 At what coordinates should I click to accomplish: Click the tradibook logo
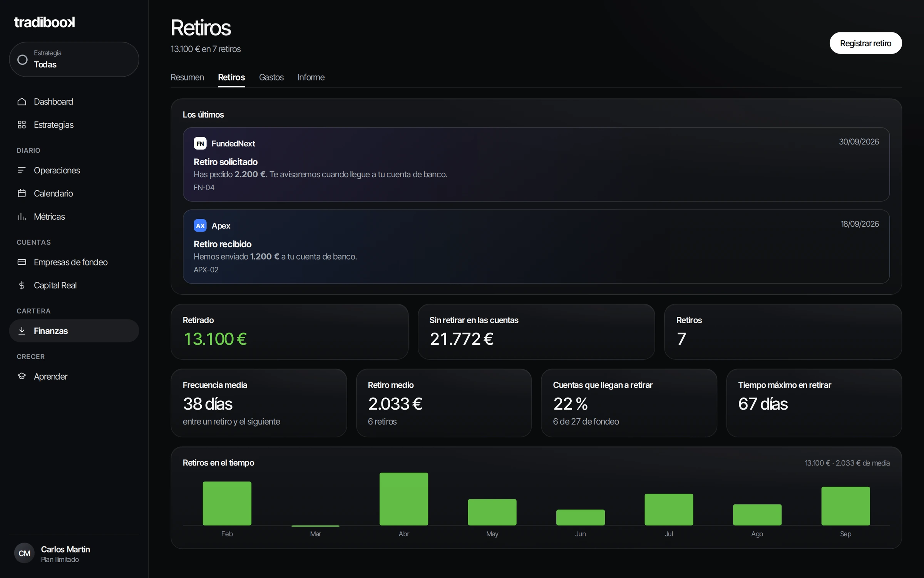(x=45, y=22)
